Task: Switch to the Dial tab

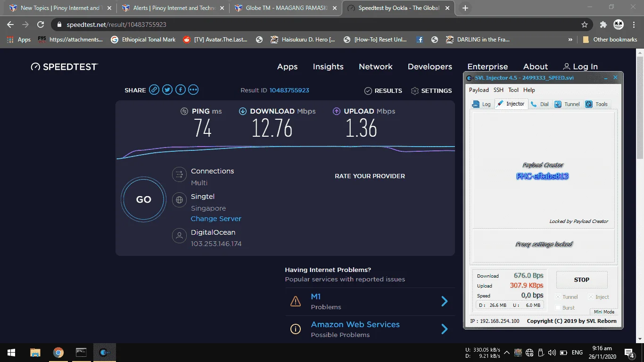Action: (x=539, y=104)
